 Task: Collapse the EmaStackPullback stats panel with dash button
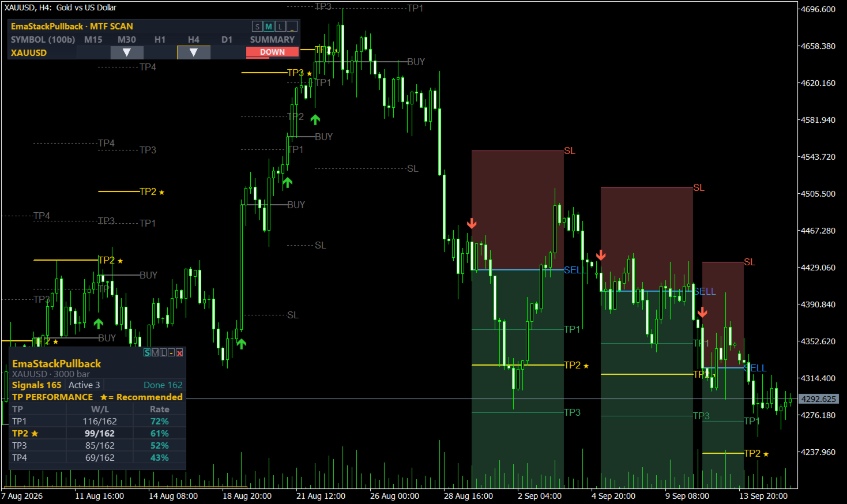click(x=171, y=353)
